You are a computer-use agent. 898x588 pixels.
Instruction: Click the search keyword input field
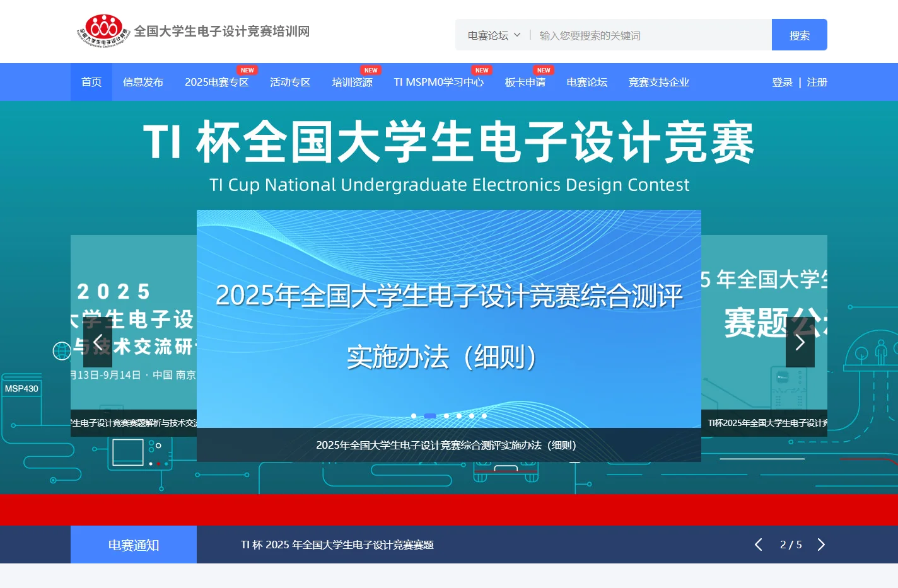pyautogui.click(x=653, y=35)
